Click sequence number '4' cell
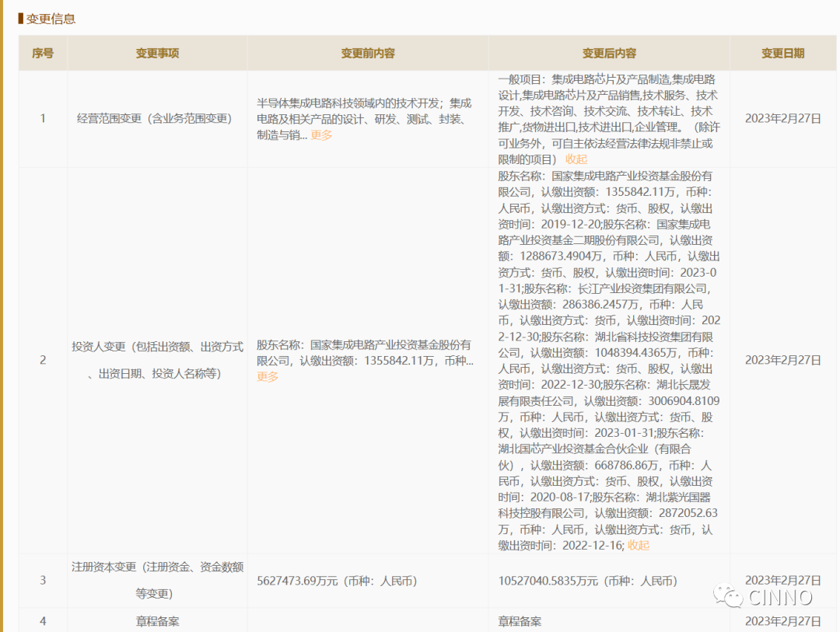Viewport: 840px width, 632px height. (x=43, y=621)
